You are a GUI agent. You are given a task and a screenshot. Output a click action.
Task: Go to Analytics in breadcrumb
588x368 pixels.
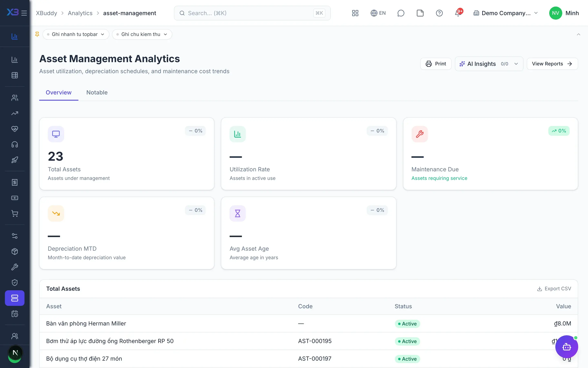80,13
